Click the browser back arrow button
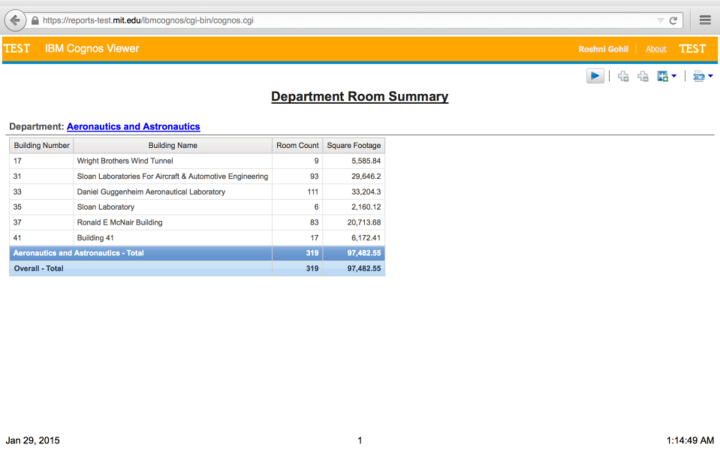This screenshot has height=450, width=720. point(16,20)
